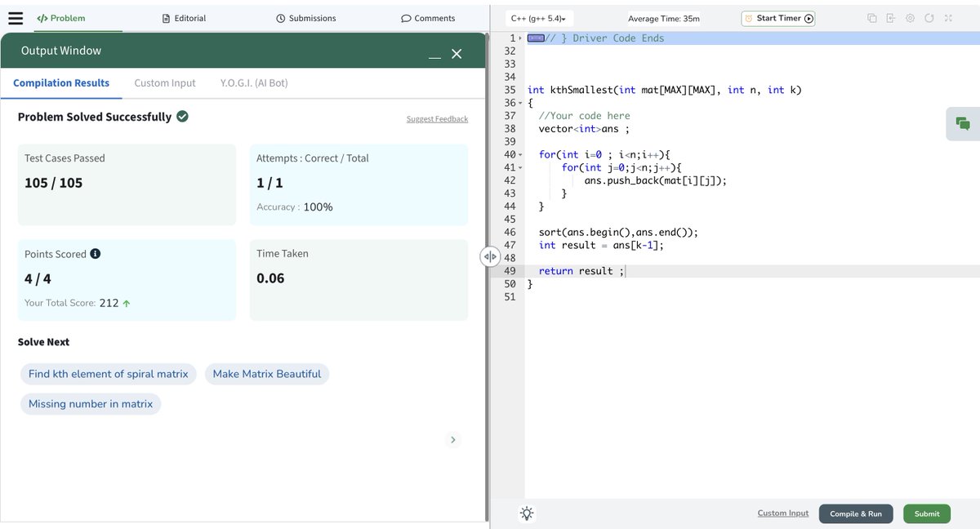Click the Compile & Run button

click(856, 513)
